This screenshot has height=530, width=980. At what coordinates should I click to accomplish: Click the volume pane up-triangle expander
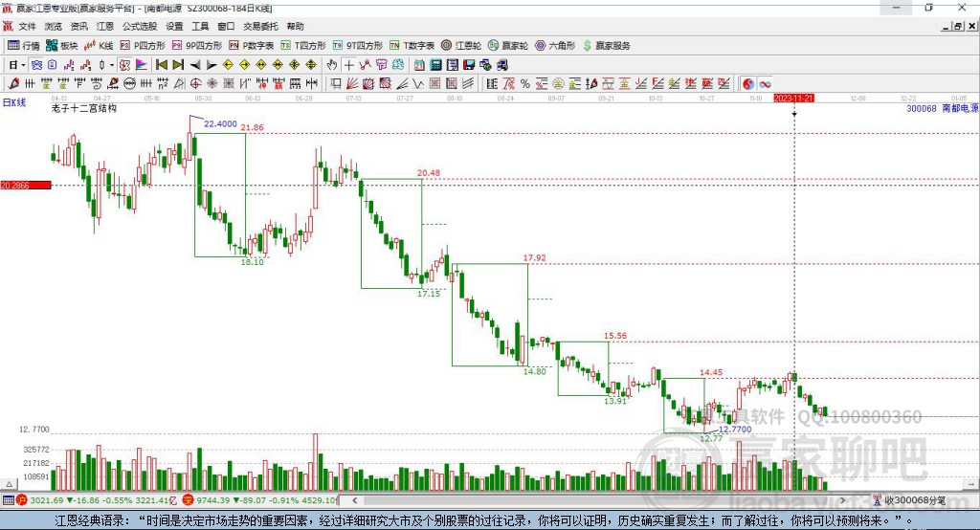tap(9, 484)
